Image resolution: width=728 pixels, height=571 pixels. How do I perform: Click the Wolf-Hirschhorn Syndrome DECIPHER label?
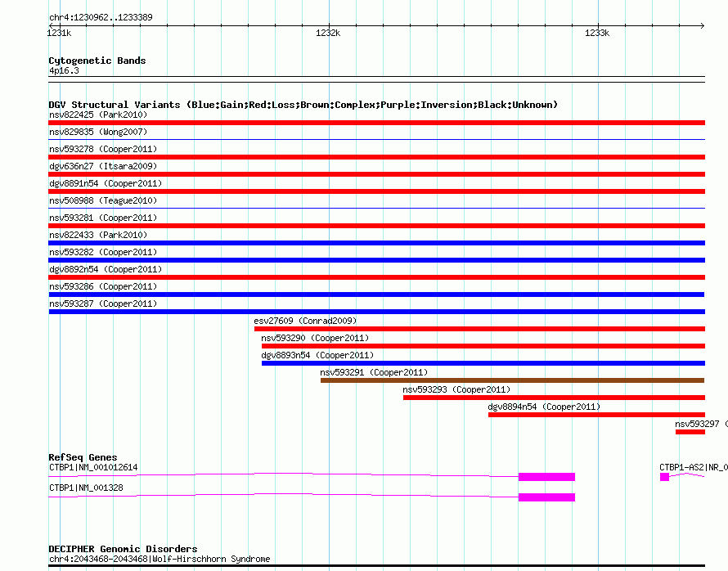[x=160, y=559]
